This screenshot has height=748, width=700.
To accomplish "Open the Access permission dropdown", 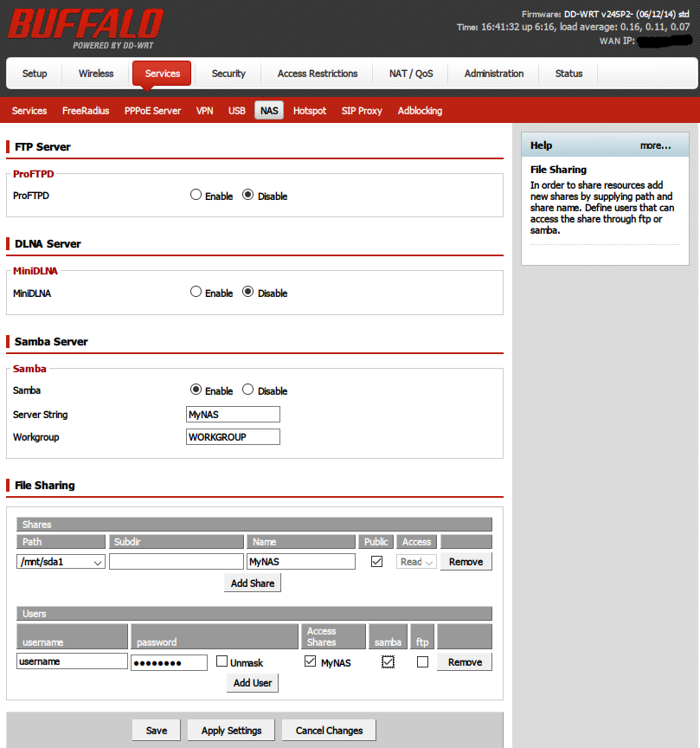I will 416,562.
